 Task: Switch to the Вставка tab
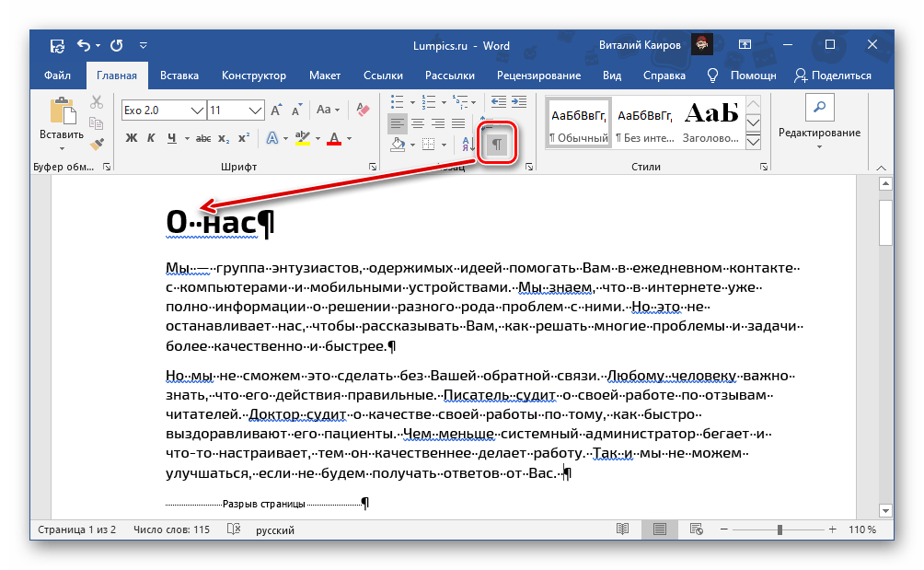click(179, 76)
